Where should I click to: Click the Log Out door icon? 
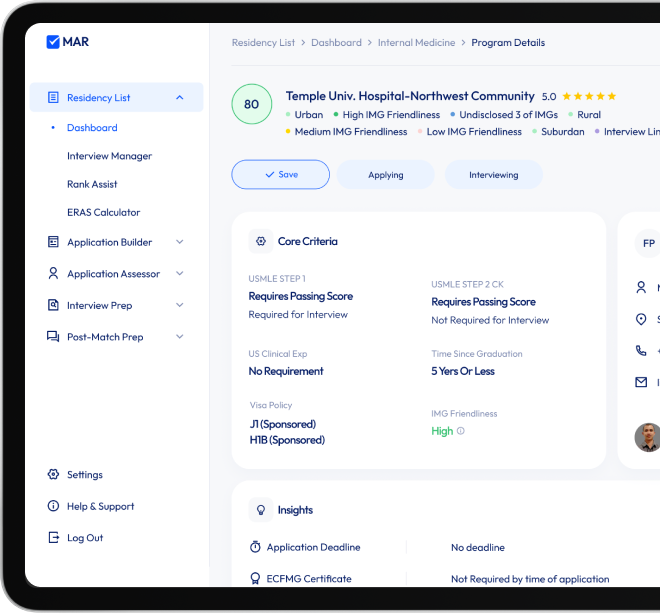[53, 537]
